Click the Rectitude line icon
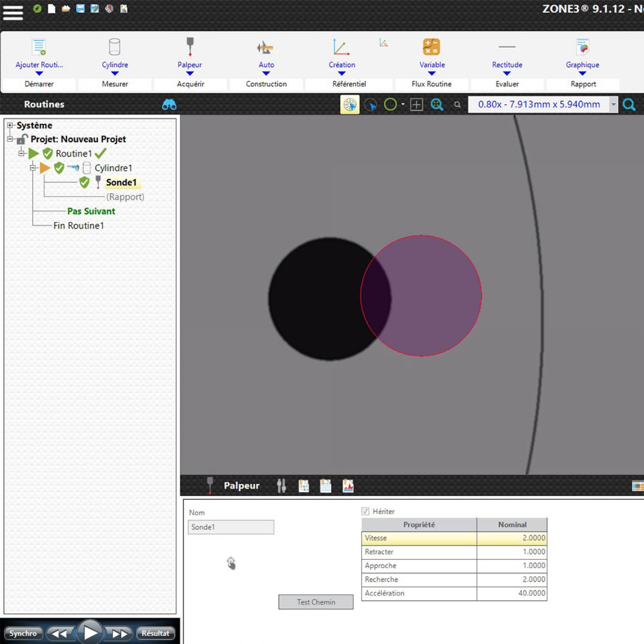644x644 pixels. pyautogui.click(x=507, y=47)
